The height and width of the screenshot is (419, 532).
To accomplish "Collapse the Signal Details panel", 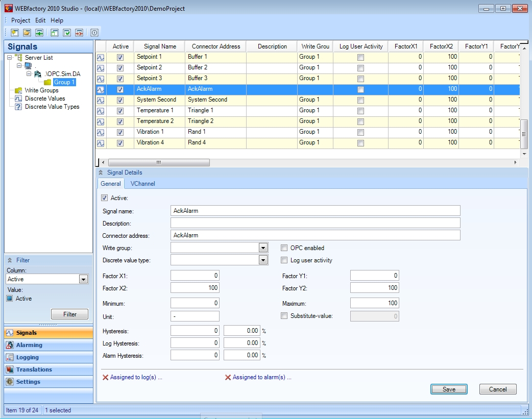I will 101,172.
